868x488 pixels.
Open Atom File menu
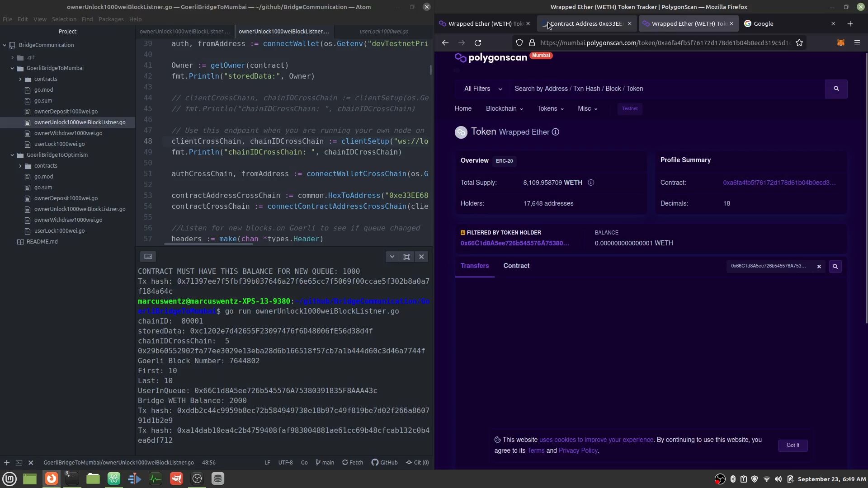[x=7, y=19]
